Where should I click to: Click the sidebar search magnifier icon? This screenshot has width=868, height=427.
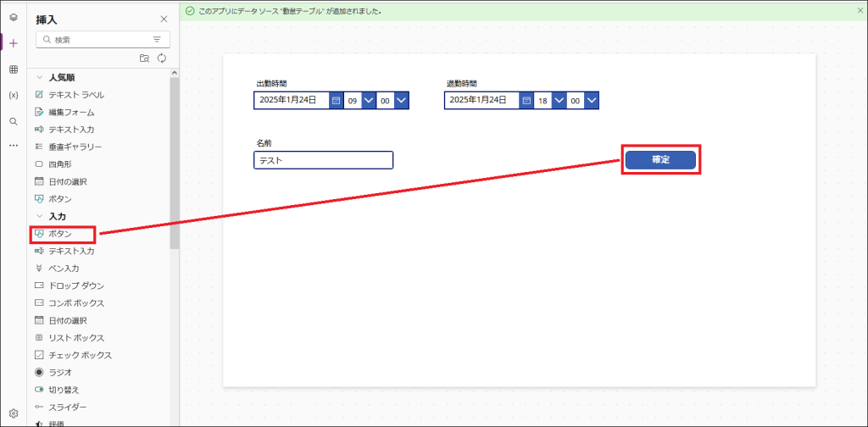13,121
